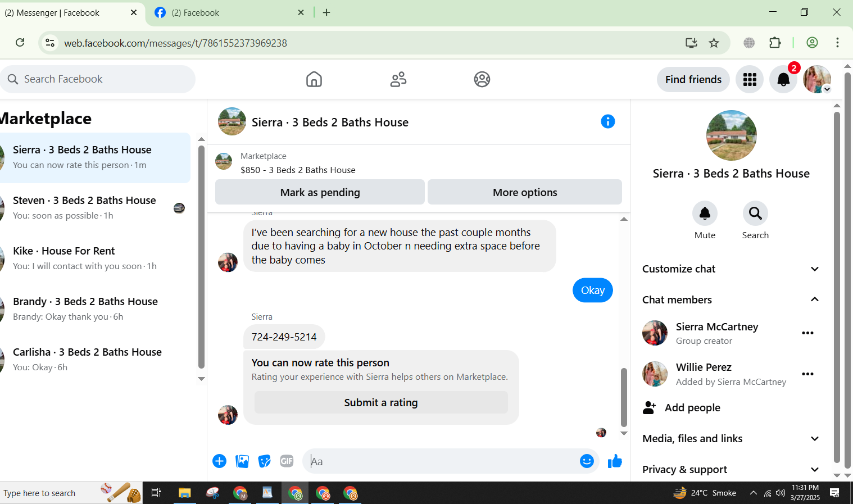
Task: Attach a photo file in composer
Action: pyautogui.click(x=242, y=461)
